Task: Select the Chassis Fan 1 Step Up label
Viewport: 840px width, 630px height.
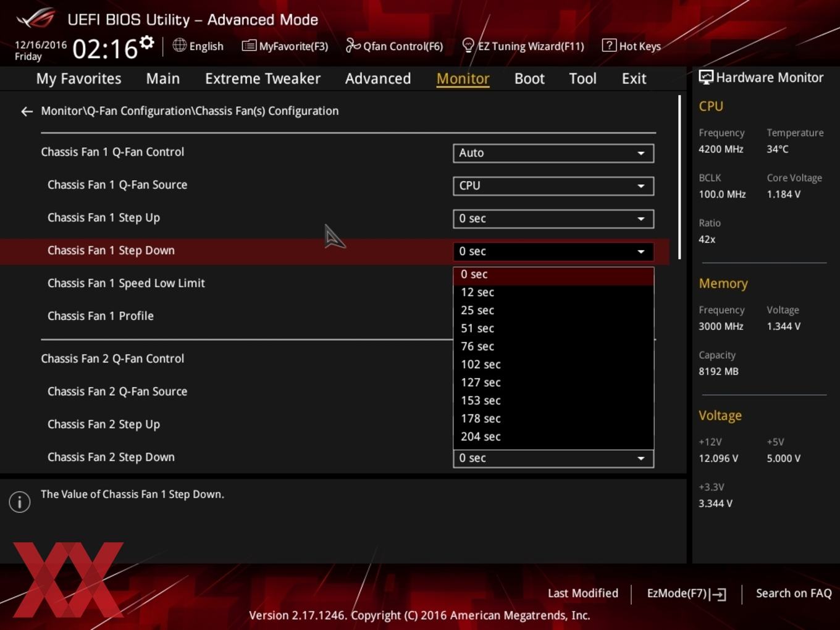Action: [104, 218]
